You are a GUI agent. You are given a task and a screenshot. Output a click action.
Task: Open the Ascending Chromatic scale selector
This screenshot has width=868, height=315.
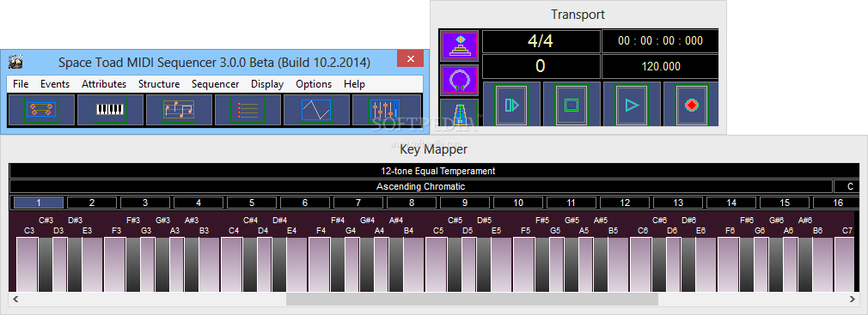(x=421, y=186)
